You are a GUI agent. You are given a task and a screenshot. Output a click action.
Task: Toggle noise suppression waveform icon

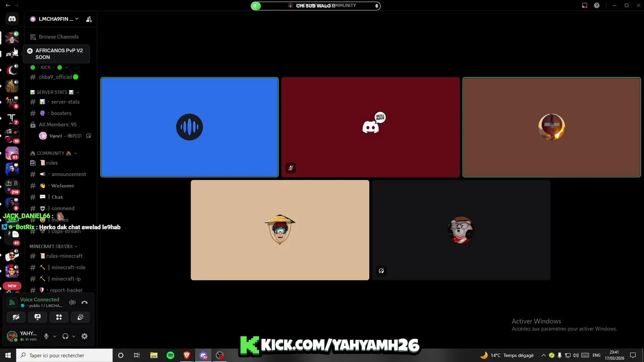[x=72, y=303]
